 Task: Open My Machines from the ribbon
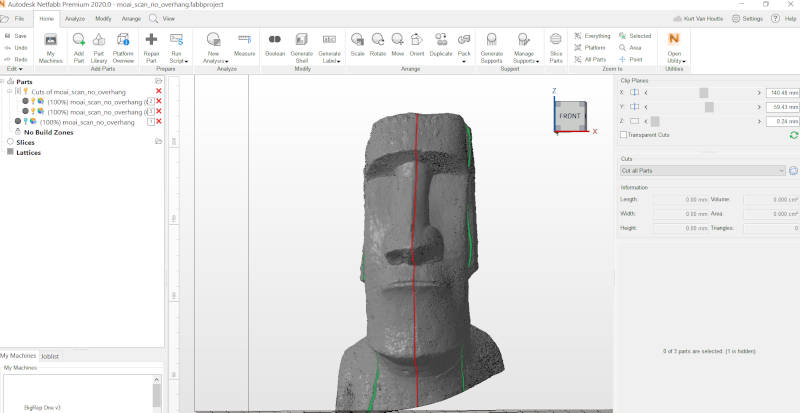point(51,47)
